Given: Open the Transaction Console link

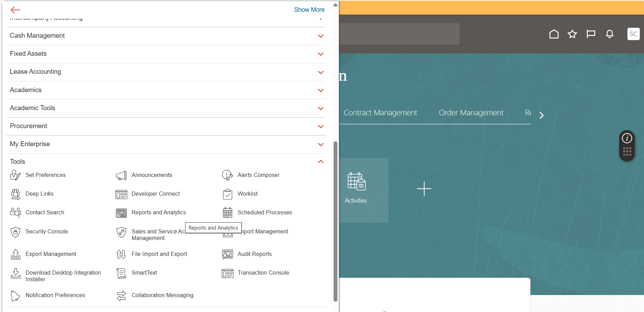Looking at the screenshot, I should [x=263, y=273].
